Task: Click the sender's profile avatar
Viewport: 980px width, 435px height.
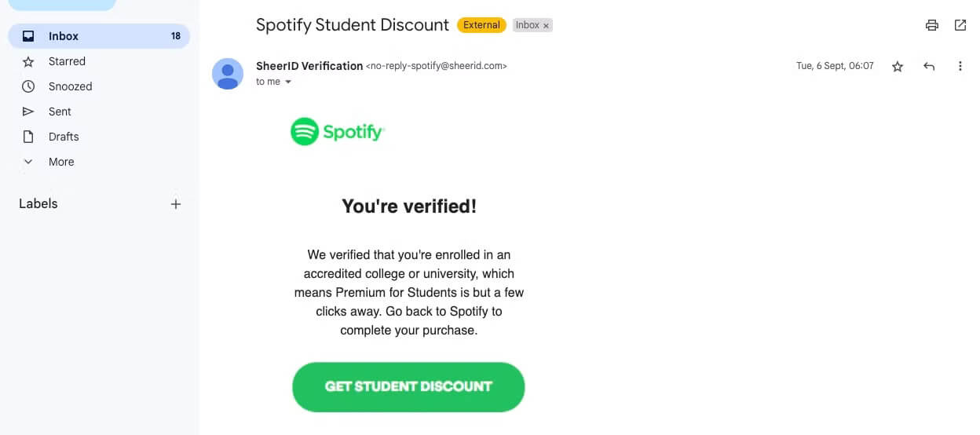Action: 228,74
